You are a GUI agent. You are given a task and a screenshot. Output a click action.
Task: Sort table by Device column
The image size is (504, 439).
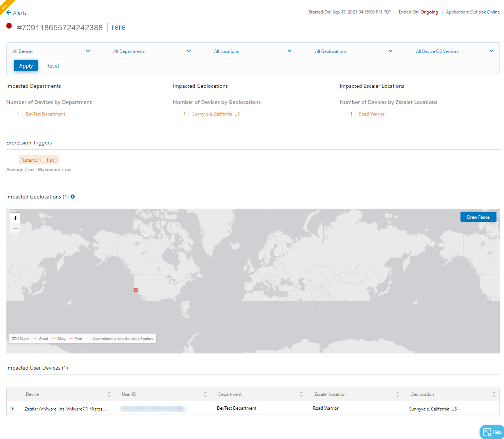click(109, 394)
